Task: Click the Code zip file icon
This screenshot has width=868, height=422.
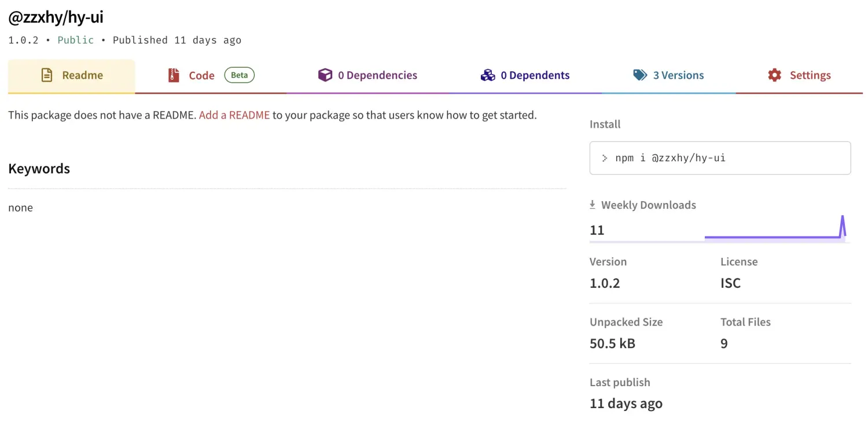Action: (x=174, y=75)
